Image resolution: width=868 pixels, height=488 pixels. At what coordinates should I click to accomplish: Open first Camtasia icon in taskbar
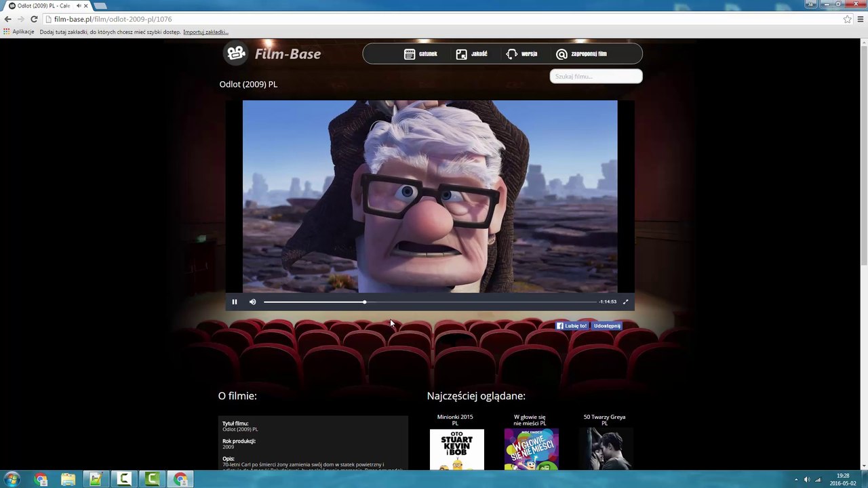tap(124, 479)
